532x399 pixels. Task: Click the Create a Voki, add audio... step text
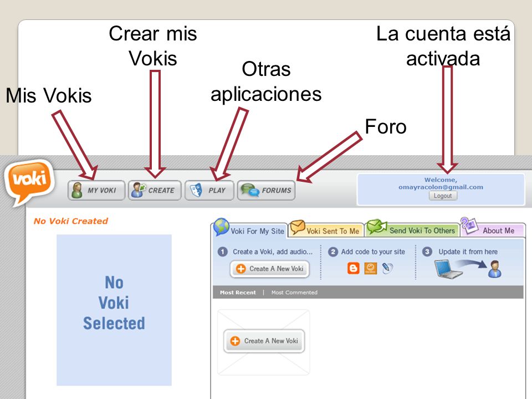point(273,252)
